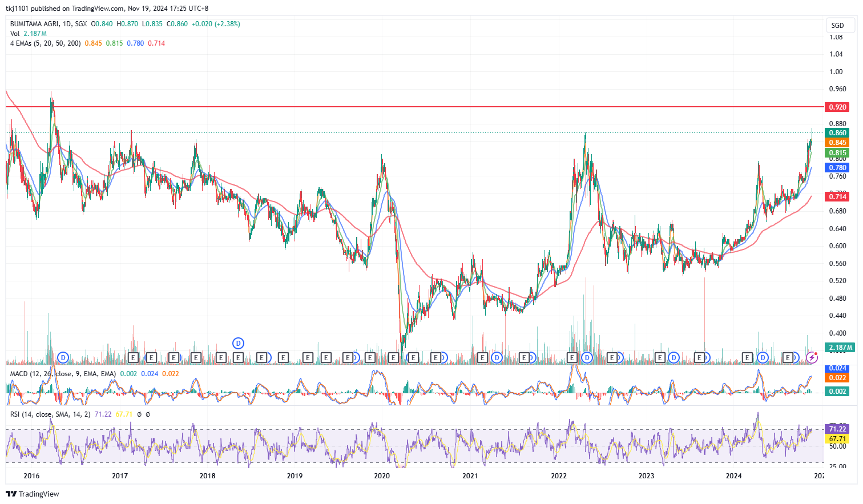Click the orange 0.845 value in the EMA legend
This screenshot has height=504, width=863.
94,43
